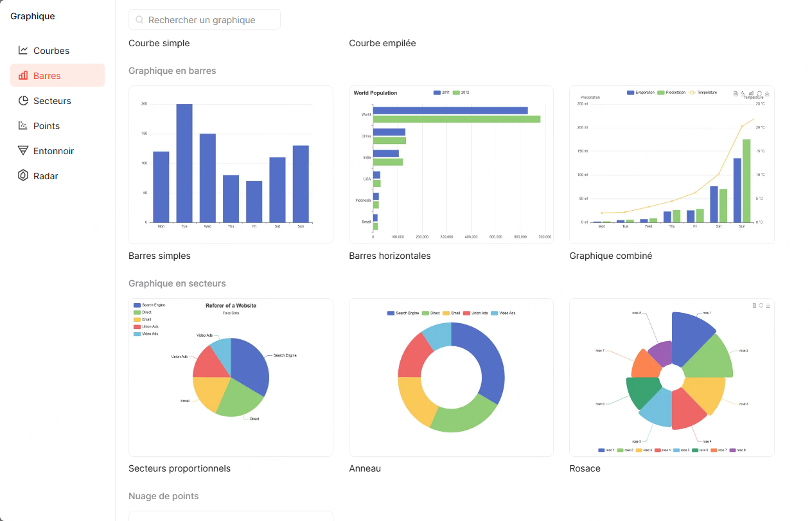This screenshot has height=521, width=812.
Task: Switch Graphique combiné to bar chart icon
Action: click(x=751, y=94)
